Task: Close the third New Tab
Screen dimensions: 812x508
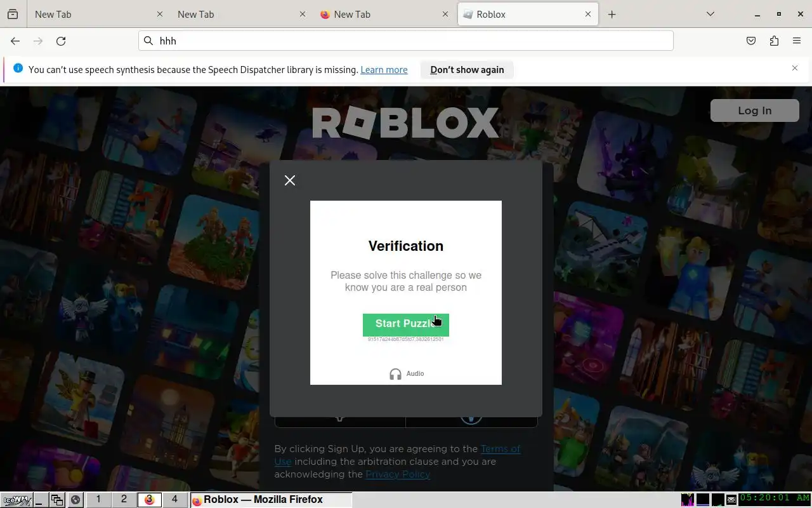Action: point(445,14)
